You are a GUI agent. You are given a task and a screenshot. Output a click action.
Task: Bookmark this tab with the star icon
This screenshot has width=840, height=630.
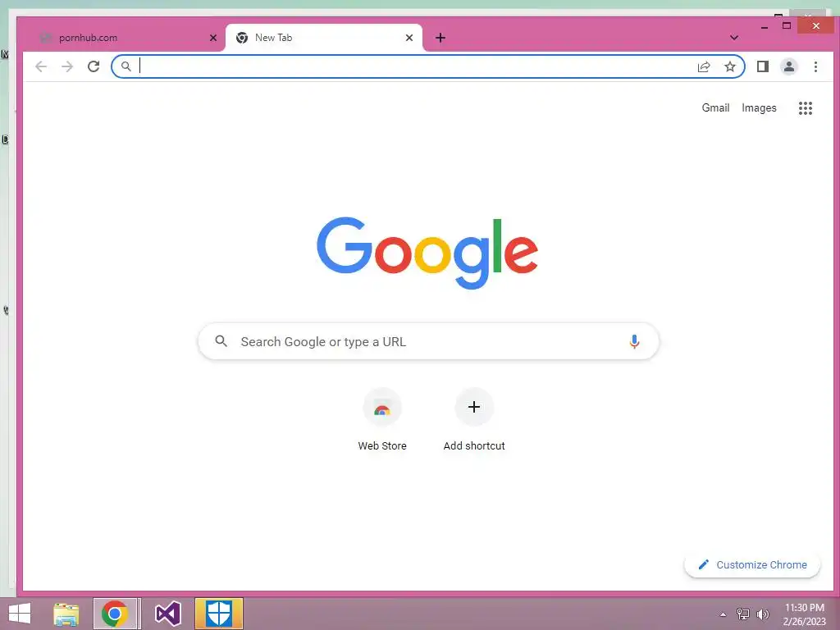coord(729,66)
